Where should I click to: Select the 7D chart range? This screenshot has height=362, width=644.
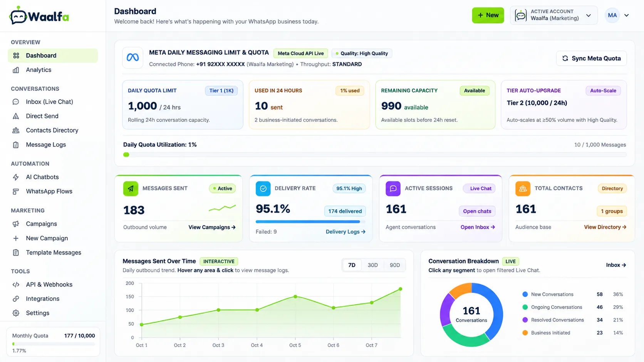[352, 265]
